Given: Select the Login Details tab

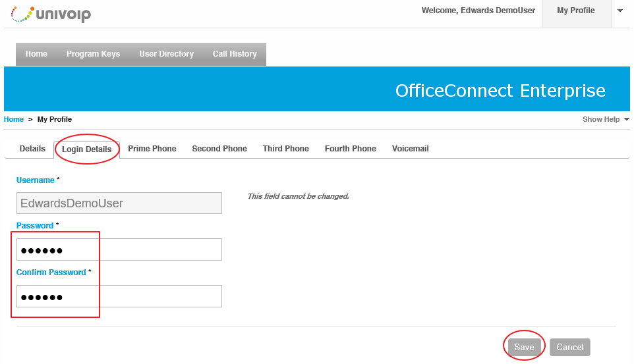Looking at the screenshot, I should coord(86,149).
